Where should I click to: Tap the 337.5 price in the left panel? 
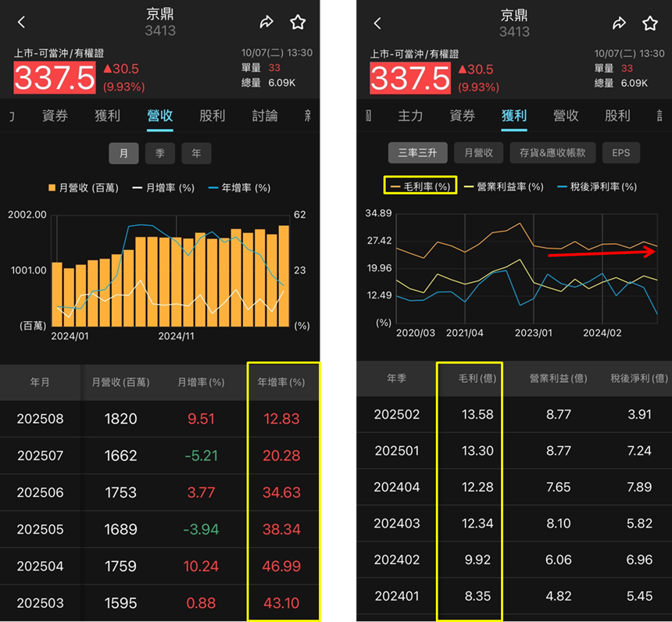click(55, 77)
